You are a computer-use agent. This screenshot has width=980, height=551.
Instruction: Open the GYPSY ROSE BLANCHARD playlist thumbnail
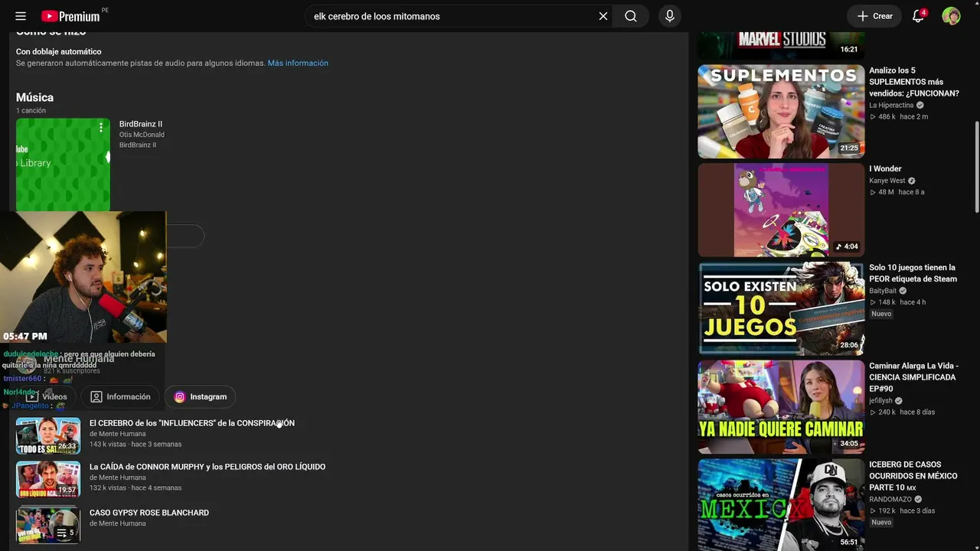pyautogui.click(x=48, y=524)
